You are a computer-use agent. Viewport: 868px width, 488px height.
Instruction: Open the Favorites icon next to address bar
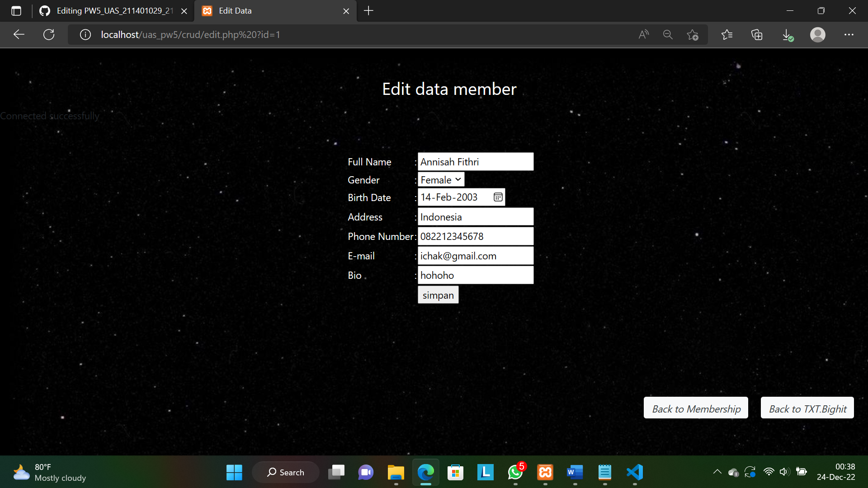click(727, 34)
